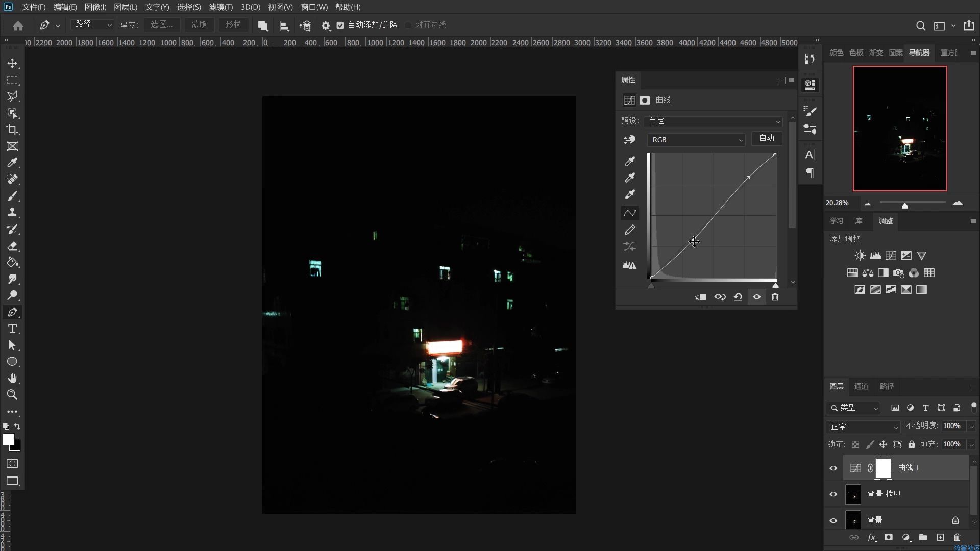The width and height of the screenshot is (980, 551).
Task: Switch to the 通道 tab
Action: click(862, 386)
